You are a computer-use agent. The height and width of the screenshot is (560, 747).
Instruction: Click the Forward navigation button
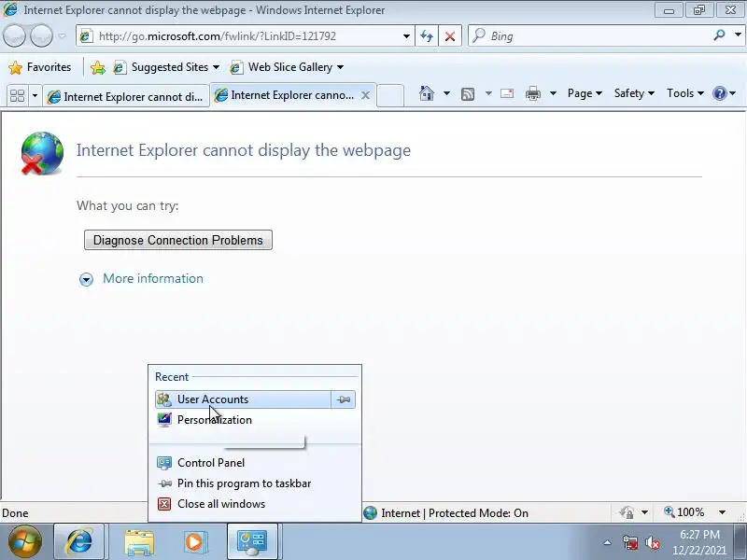coord(41,35)
